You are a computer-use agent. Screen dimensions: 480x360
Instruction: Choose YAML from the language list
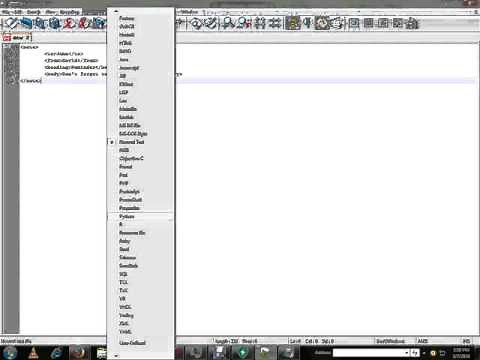pos(140,332)
